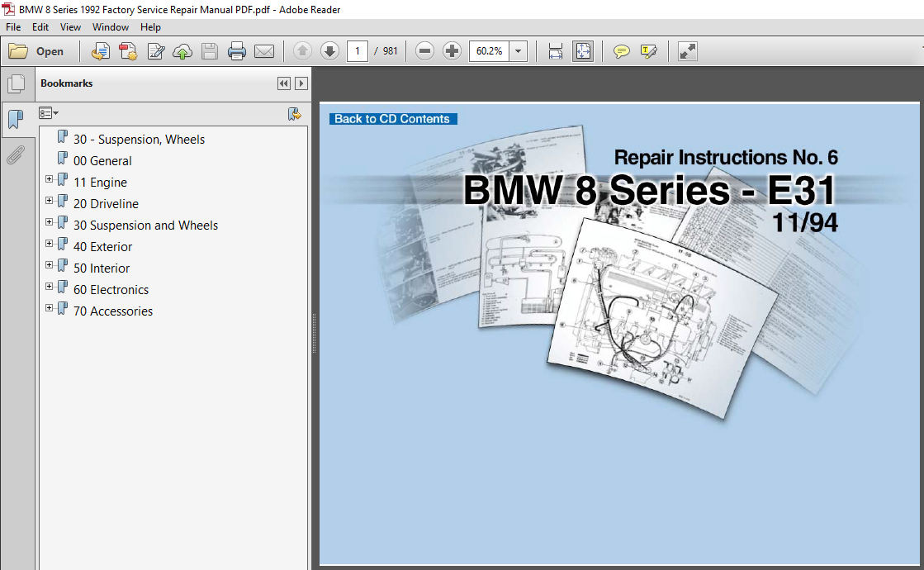This screenshot has width=924, height=570.
Task: Click the sign document pen icon
Action: [x=155, y=51]
